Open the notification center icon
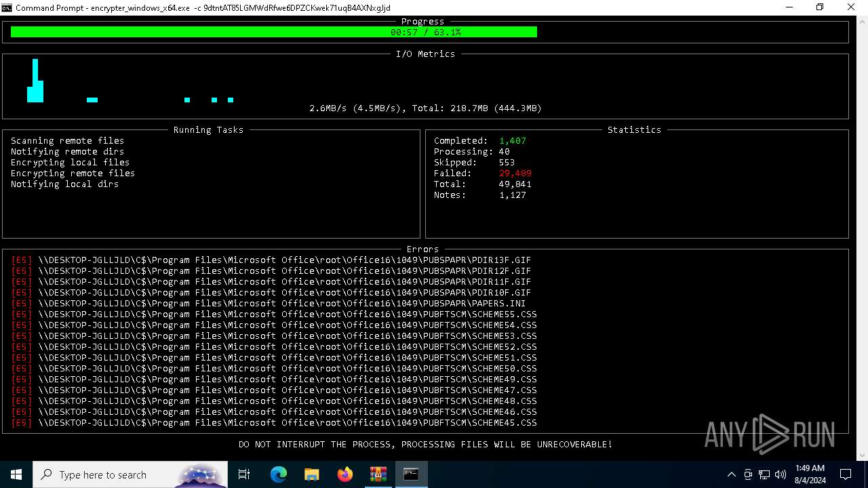Viewport: 868px width, 488px height. 846,474
